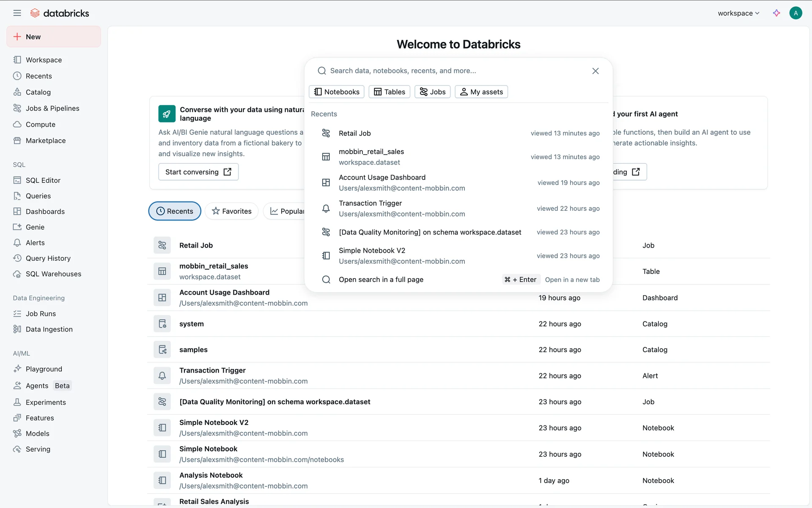Viewport: 812px width, 508px height.
Task: Open Jobs & Pipelines from sidebar
Action: tap(52, 108)
